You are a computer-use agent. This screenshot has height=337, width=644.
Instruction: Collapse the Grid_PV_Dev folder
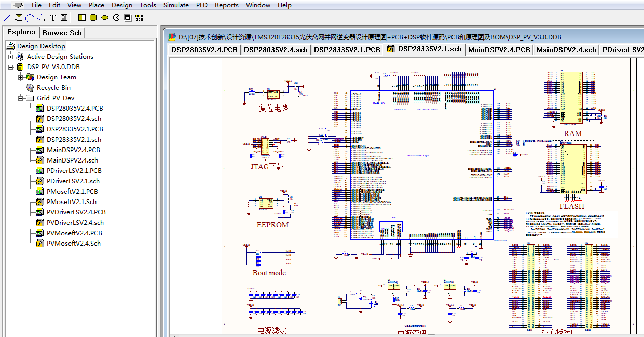21,98
